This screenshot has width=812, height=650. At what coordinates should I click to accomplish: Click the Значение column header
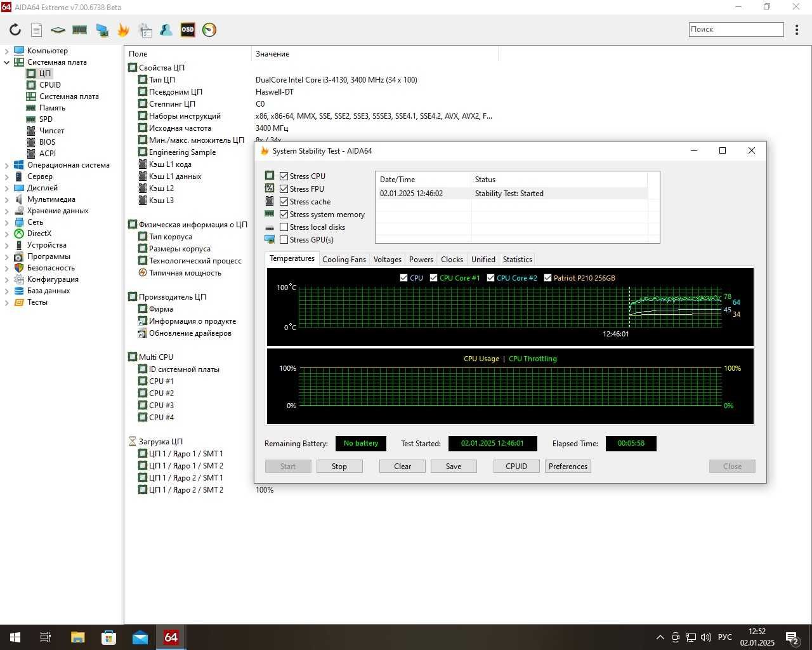374,54
